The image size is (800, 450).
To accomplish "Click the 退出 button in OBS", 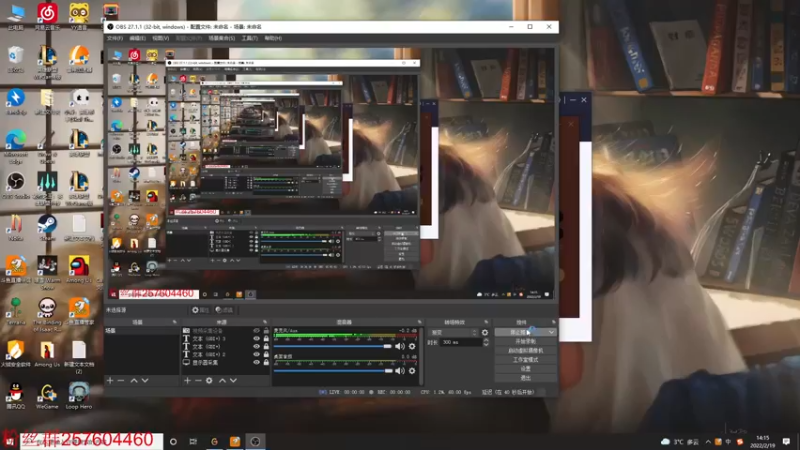I will pos(526,378).
